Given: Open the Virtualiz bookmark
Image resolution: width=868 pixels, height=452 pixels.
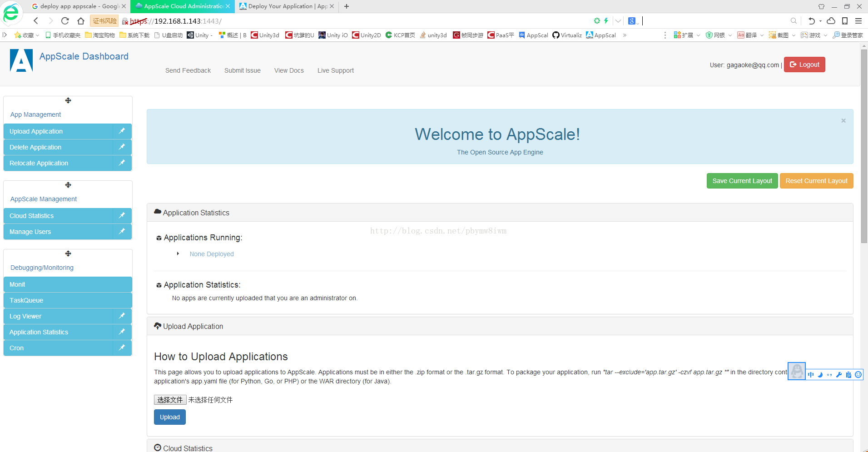Looking at the screenshot, I should coord(567,35).
